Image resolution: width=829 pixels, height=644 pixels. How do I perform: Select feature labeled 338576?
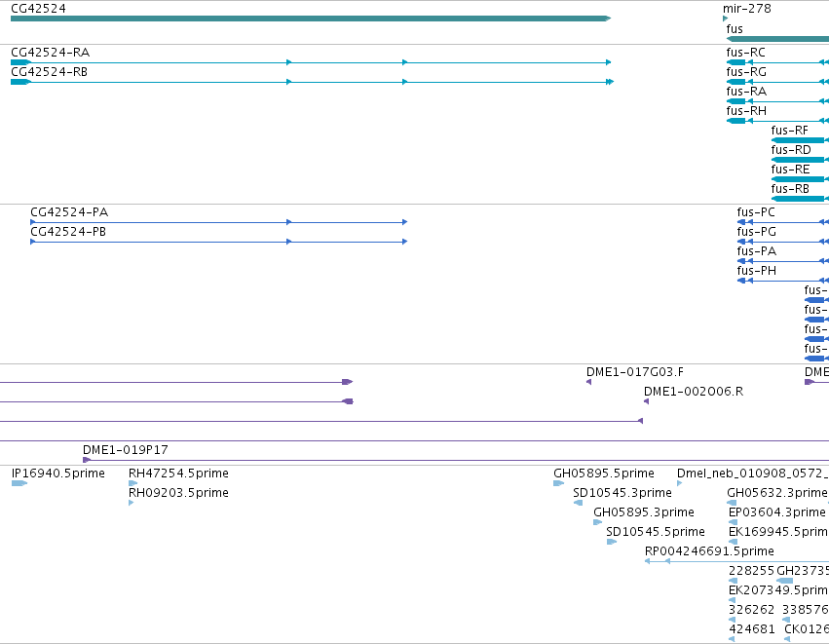tap(806, 610)
